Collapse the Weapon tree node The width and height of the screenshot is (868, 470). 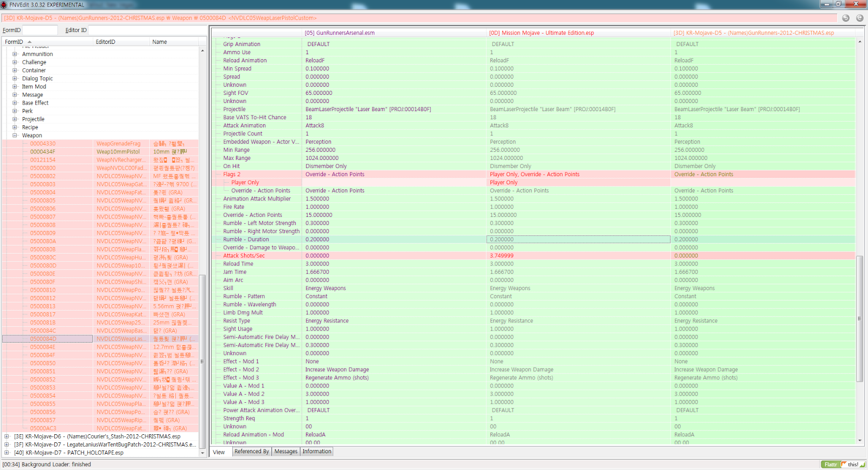click(x=15, y=136)
